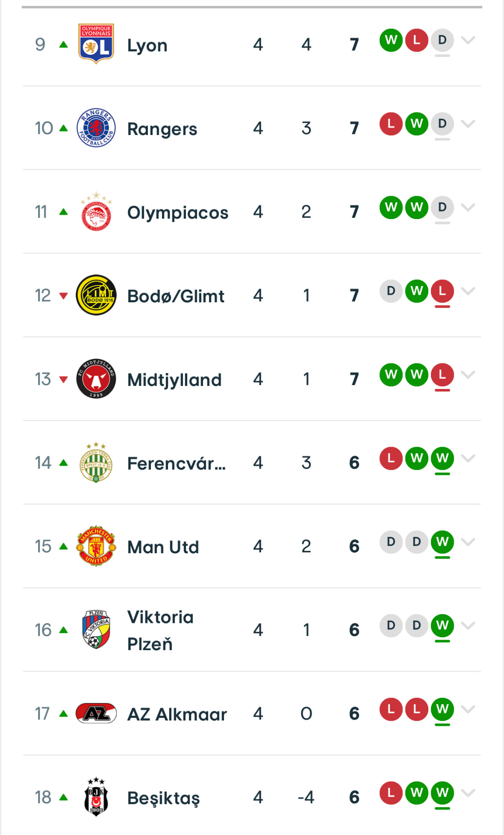Screen dimensions: 504x835
Task: Click the Rangers club crest
Action: coord(96,128)
